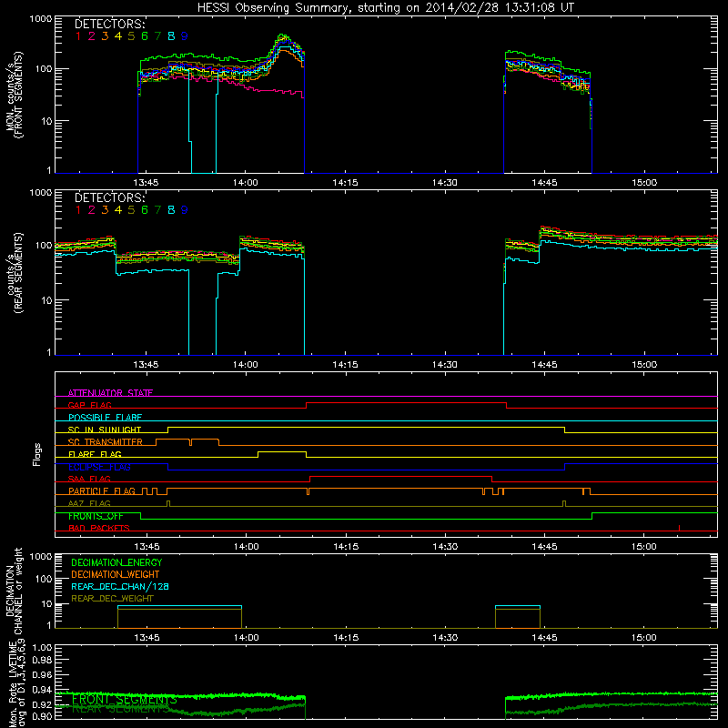Click the HESSI Observing Summary title text

tap(385, 8)
